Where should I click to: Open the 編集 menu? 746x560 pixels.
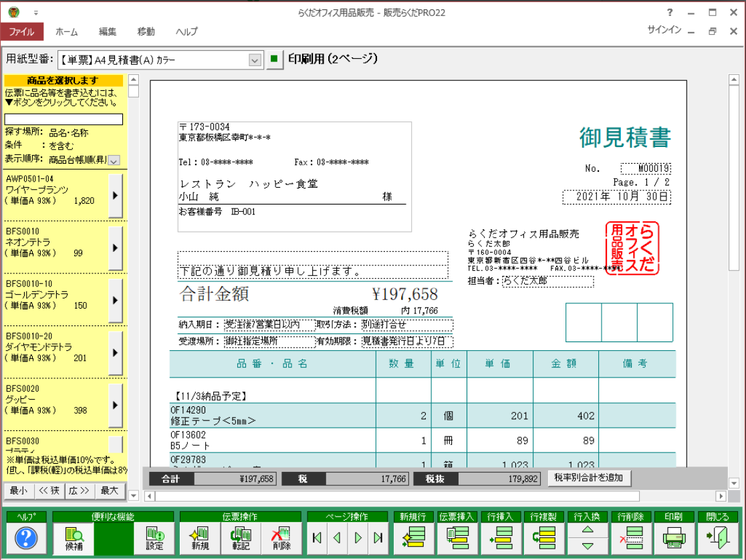(108, 31)
